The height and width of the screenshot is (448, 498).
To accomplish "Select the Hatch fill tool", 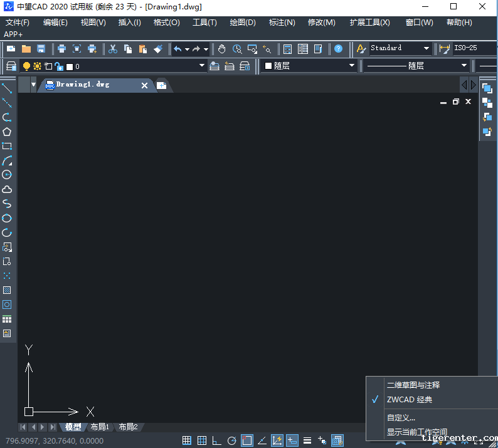I will [7, 290].
